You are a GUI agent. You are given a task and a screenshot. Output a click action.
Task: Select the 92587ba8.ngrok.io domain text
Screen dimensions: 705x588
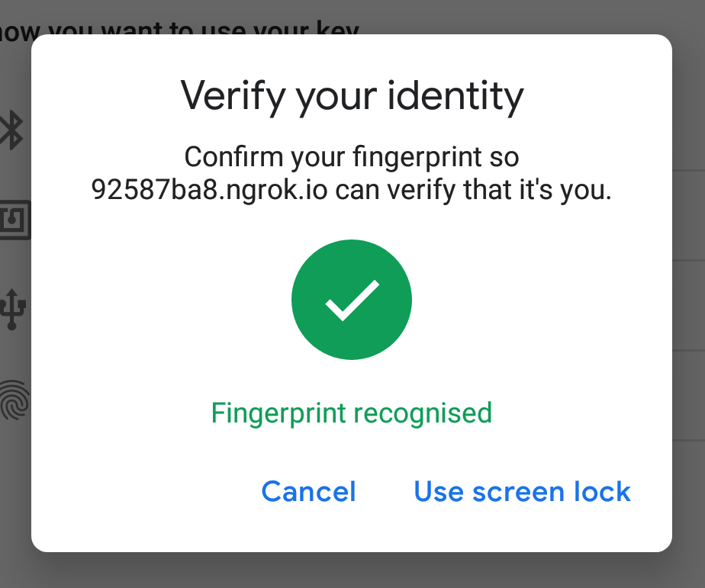tap(210, 190)
